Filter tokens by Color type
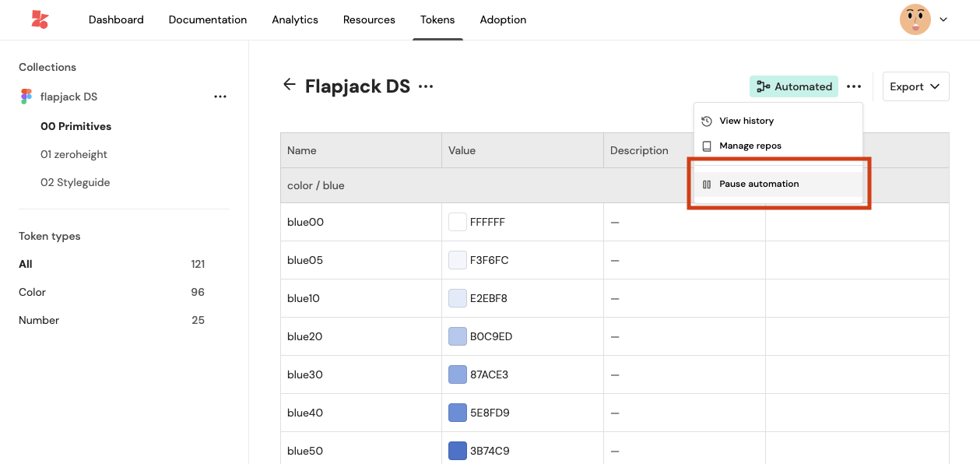This screenshot has height=464, width=980. click(33, 292)
